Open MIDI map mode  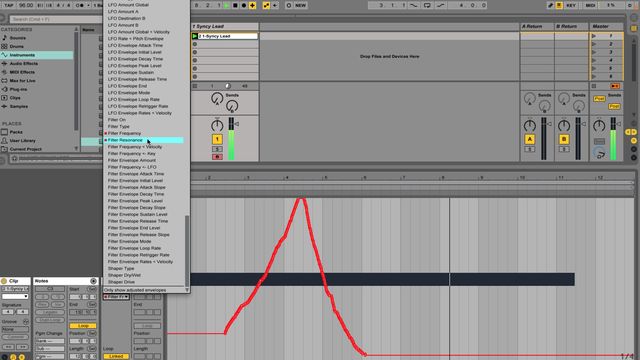(590, 5)
